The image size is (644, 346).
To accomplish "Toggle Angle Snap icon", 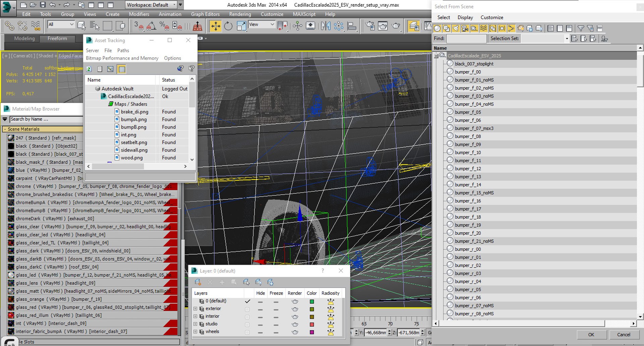I will coord(151,26).
